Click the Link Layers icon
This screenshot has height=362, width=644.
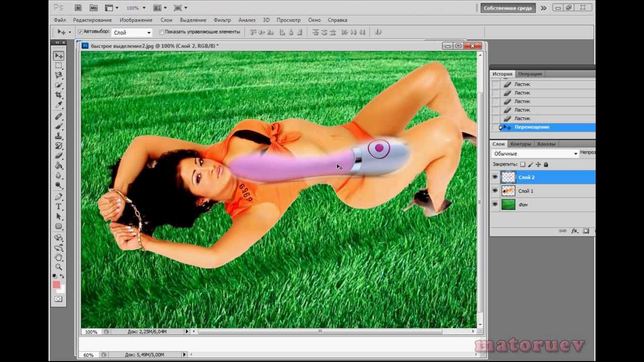(563, 231)
